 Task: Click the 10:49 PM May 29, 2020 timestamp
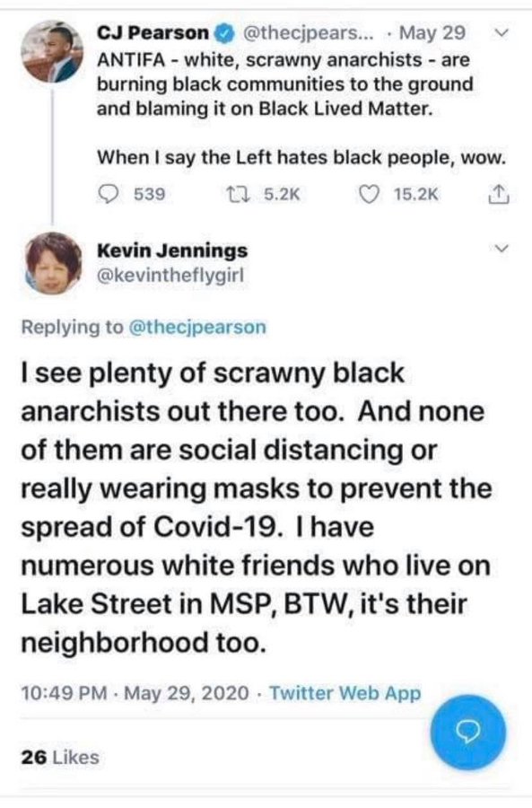point(135,693)
